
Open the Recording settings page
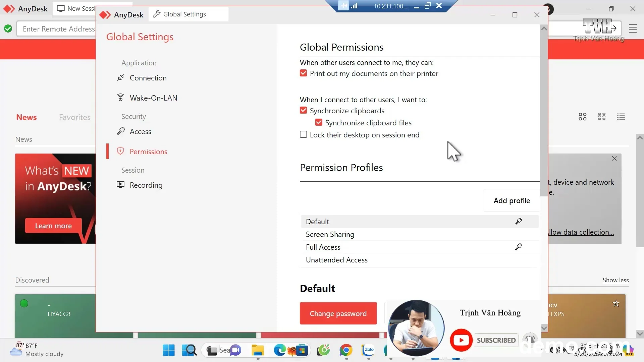coord(146,185)
